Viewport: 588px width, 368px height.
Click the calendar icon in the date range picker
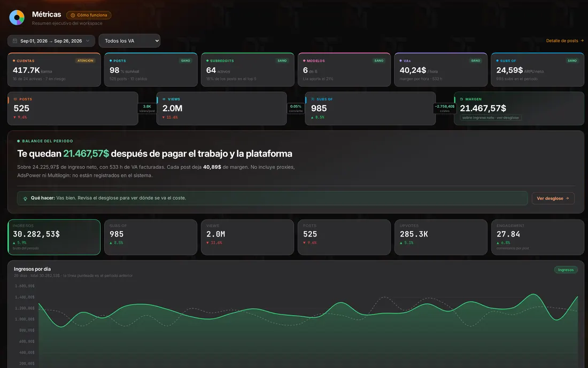pos(15,41)
